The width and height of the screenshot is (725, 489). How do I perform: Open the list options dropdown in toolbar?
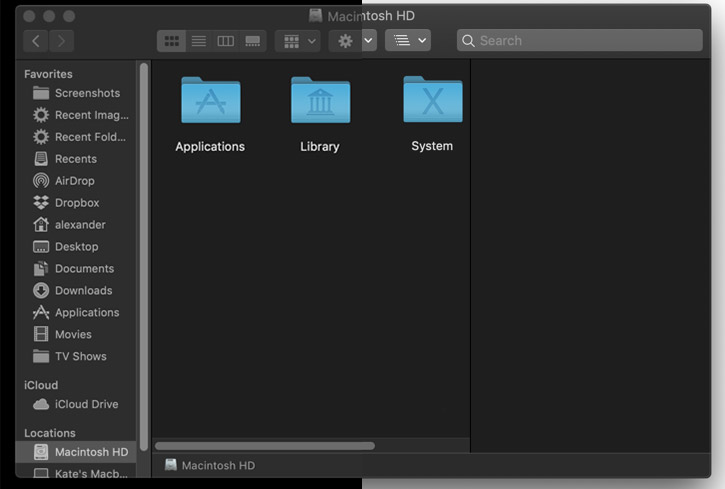408,41
